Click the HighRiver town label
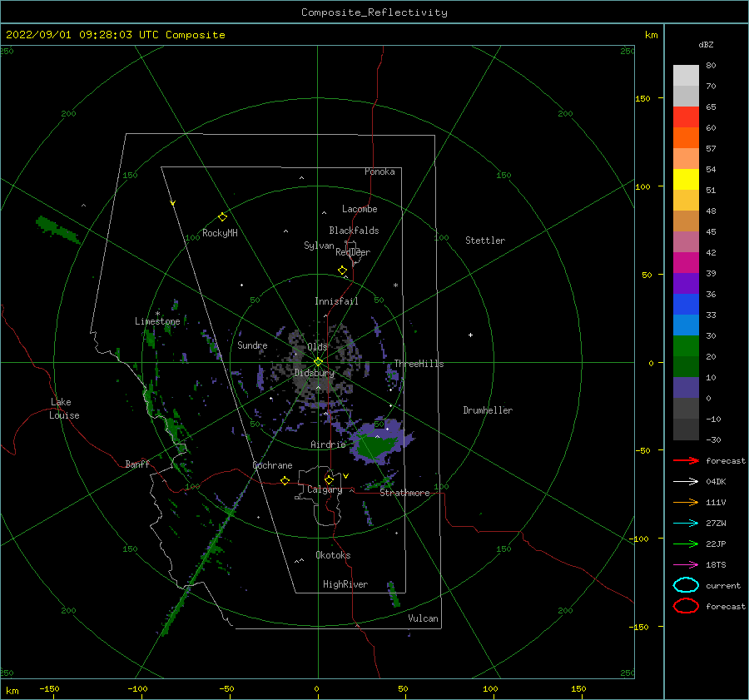Viewport: 749px width, 700px height. point(345,584)
